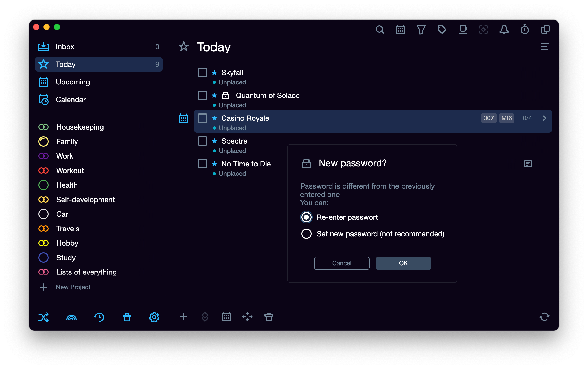Viewport: 588px width, 369px height.
Task: Click Unplaced label under Skyfall
Action: coord(232,82)
